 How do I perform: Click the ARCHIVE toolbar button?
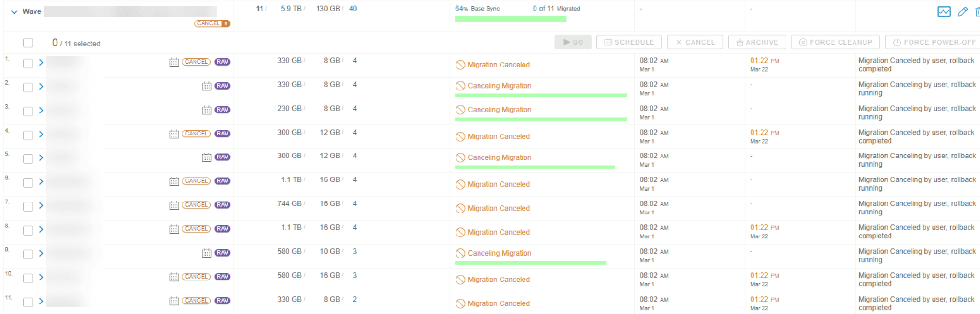(x=757, y=42)
